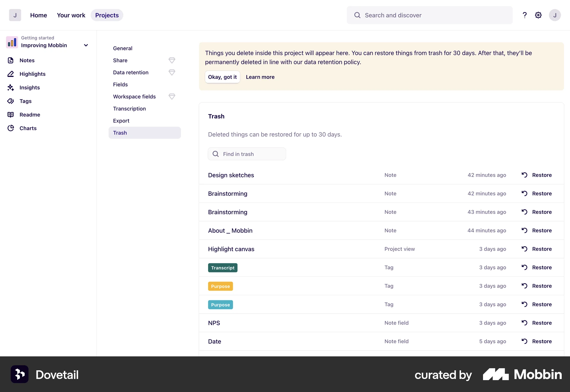This screenshot has width=570, height=392.
Task: Open settings via the gear icon
Action: (x=538, y=15)
